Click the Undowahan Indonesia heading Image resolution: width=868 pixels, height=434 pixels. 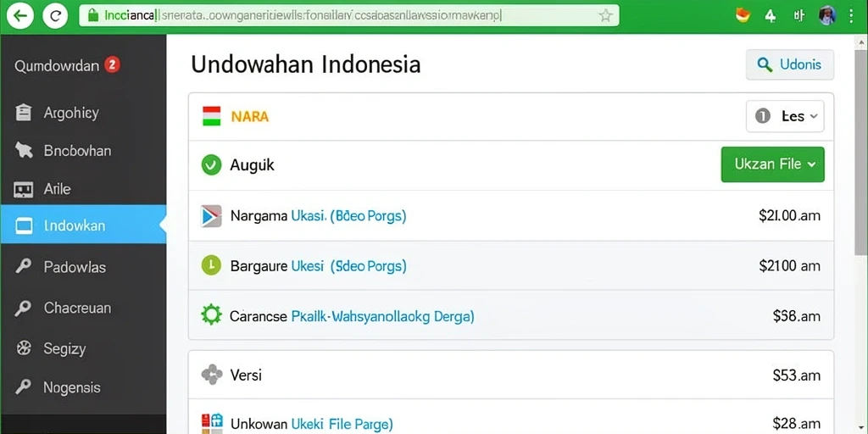coord(305,64)
